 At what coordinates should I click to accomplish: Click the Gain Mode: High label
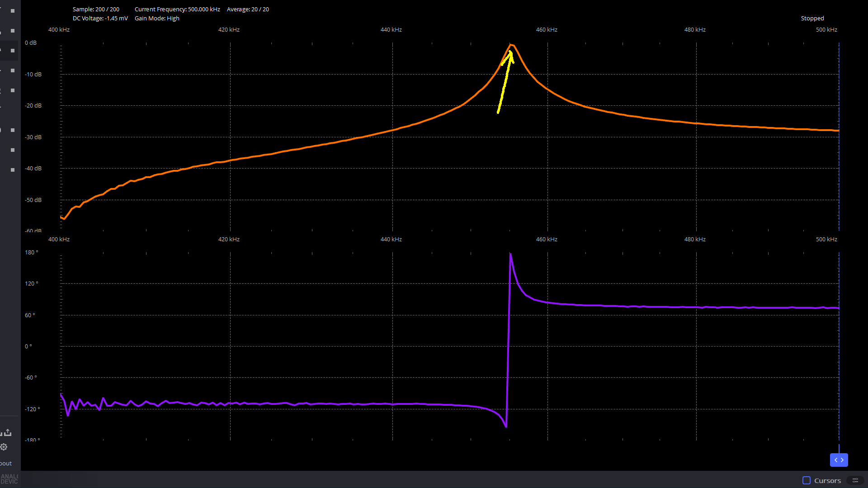click(x=157, y=19)
